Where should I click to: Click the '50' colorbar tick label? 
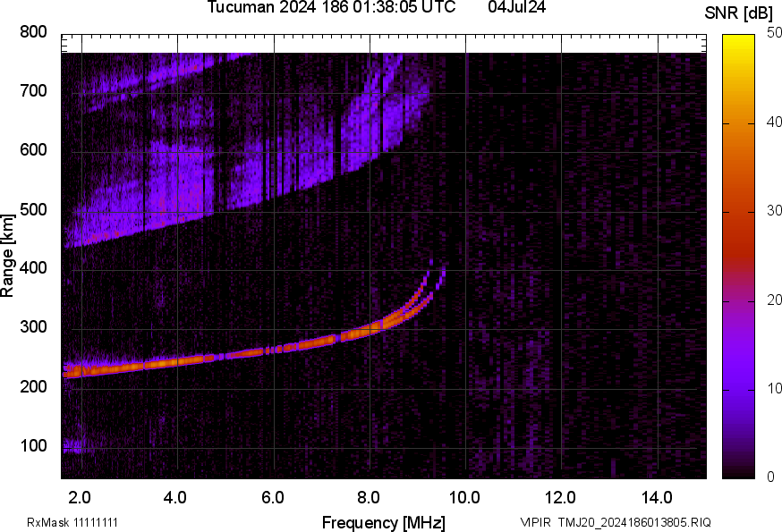[774, 33]
